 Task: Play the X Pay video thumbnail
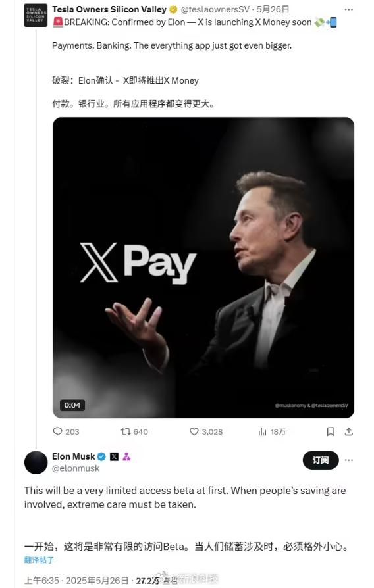click(203, 268)
